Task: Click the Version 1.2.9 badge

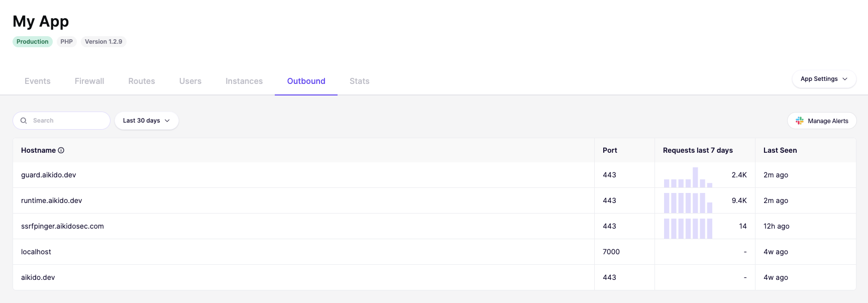Action: [x=103, y=42]
